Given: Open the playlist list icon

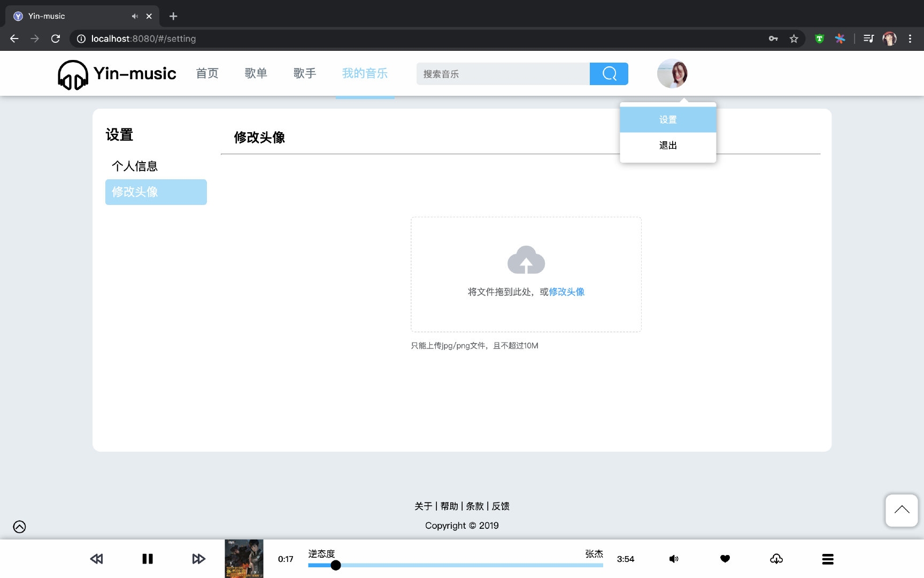Looking at the screenshot, I should (x=828, y=559).
